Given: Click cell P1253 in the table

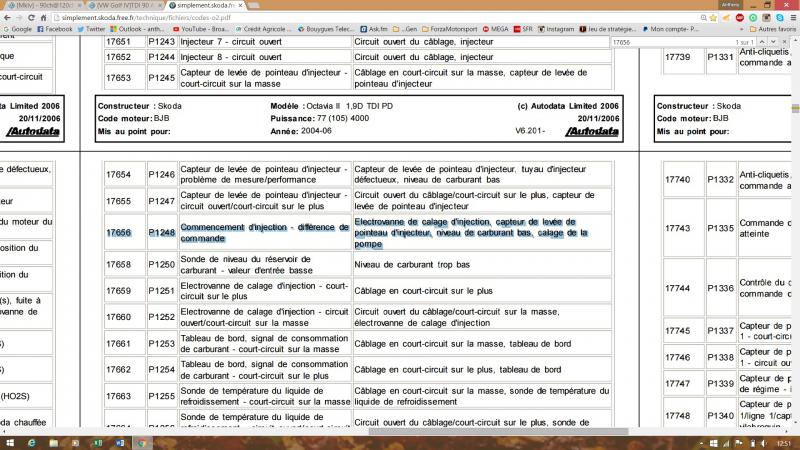Looking at the screenshot, I should click(162, 343).
